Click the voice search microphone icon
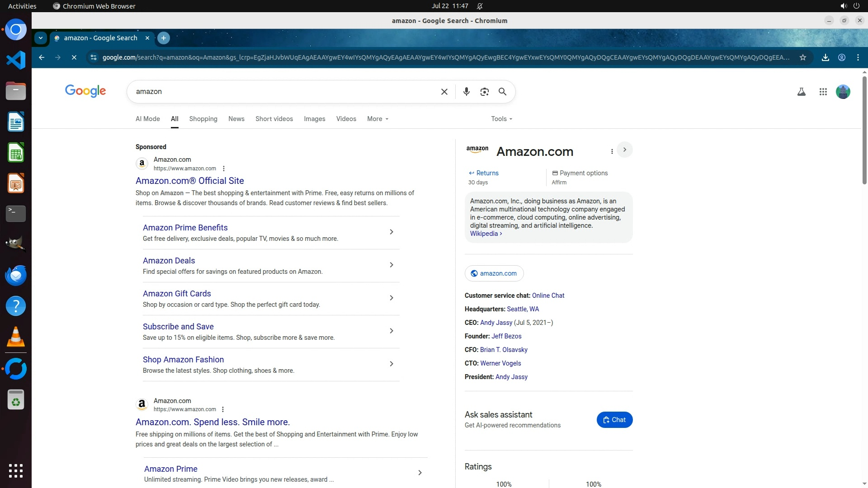The width and height of the screenshot is (868, 488). point(466,92)
